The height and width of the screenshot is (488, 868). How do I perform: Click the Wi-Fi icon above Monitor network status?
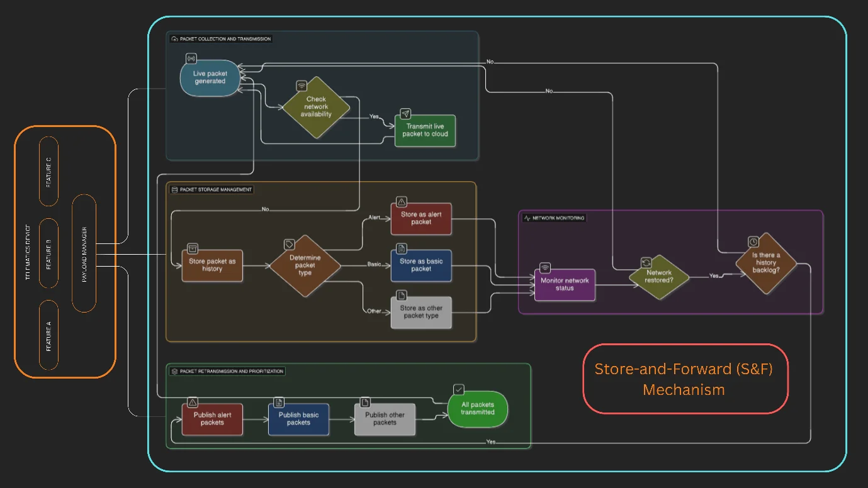pyautogui.click(x=545, y=268)
